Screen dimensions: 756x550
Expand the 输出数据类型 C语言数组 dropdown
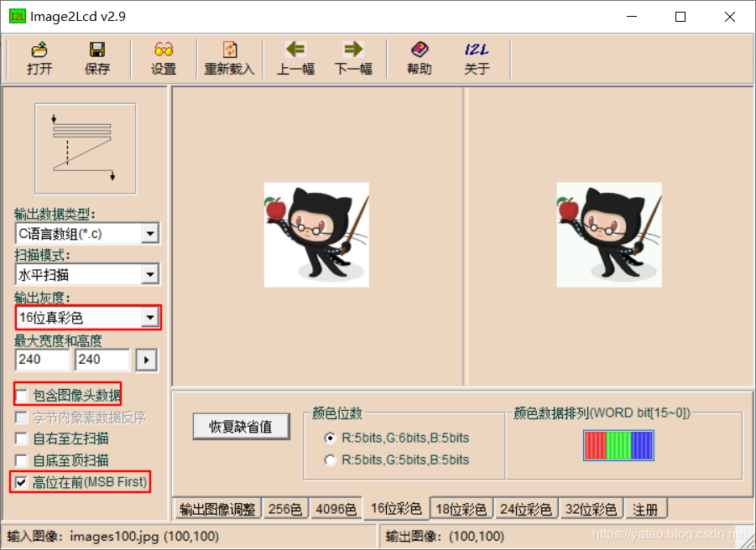click(x=150, y=234)
